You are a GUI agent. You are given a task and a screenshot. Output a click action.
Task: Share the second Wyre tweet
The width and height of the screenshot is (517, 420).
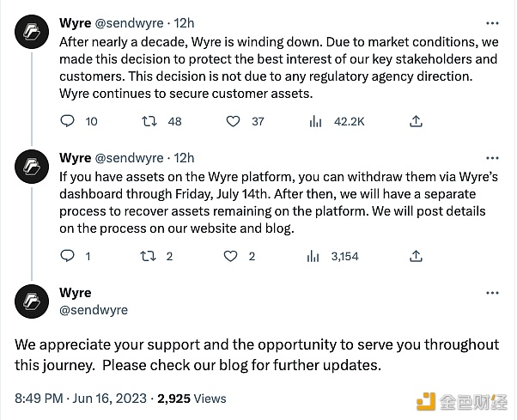416,256
